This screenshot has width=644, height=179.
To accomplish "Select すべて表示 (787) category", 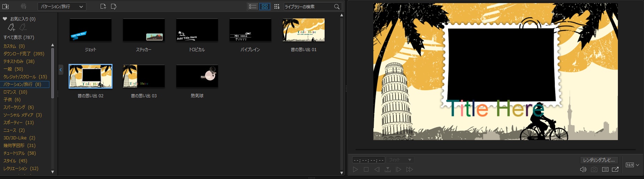I will 19,37.
